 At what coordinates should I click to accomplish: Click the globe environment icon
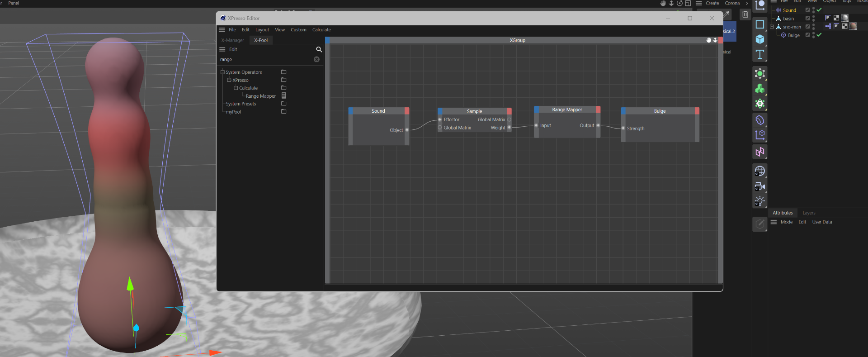coord(760,171)
